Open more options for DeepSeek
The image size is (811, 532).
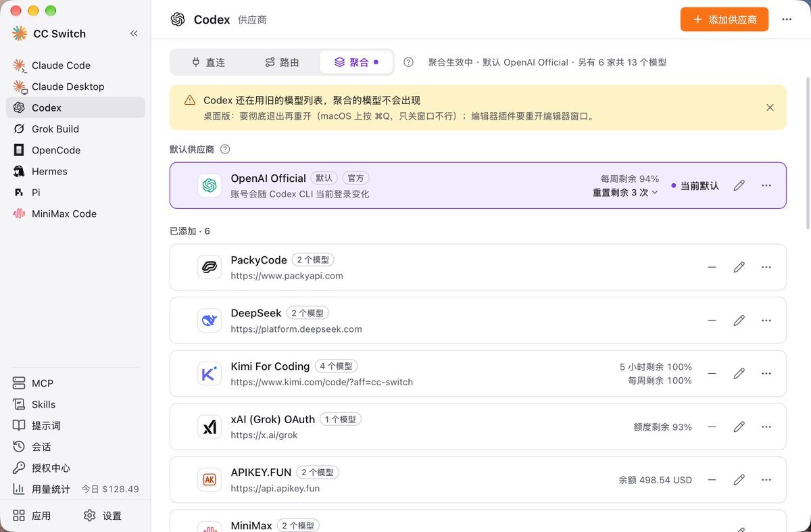click(766, 320)
